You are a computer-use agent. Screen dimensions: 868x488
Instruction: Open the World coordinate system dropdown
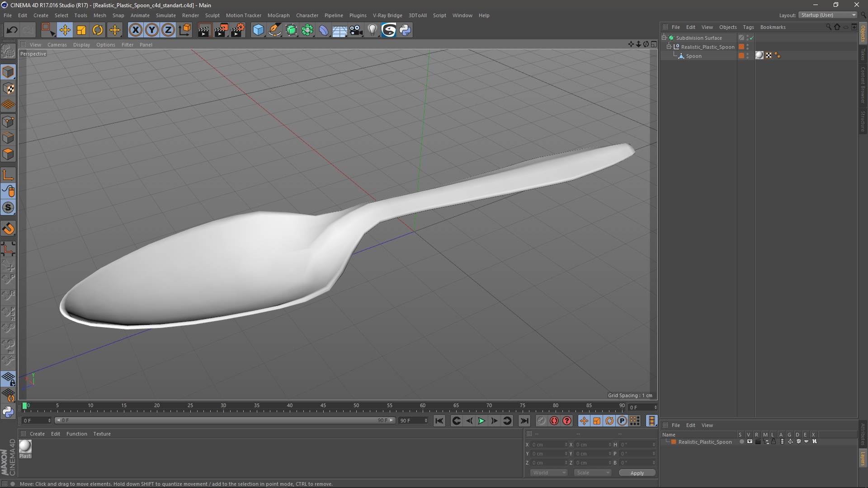point(549,473)
